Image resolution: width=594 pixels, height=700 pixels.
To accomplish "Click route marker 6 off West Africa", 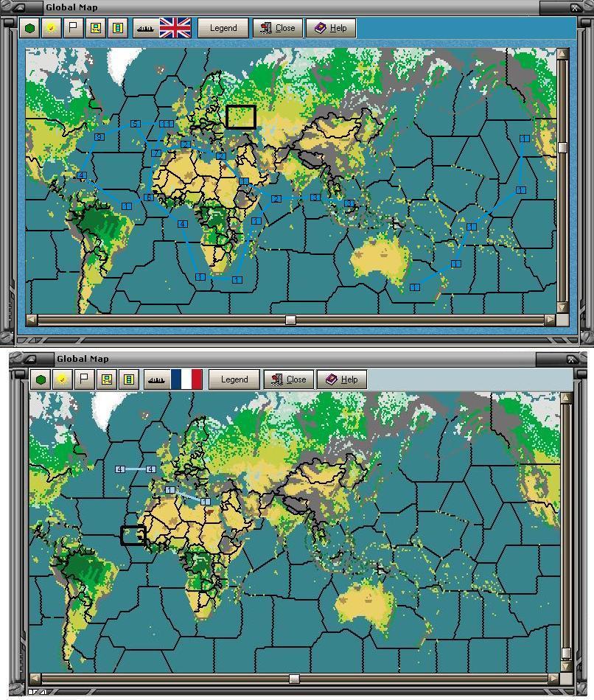I will 149,197.
